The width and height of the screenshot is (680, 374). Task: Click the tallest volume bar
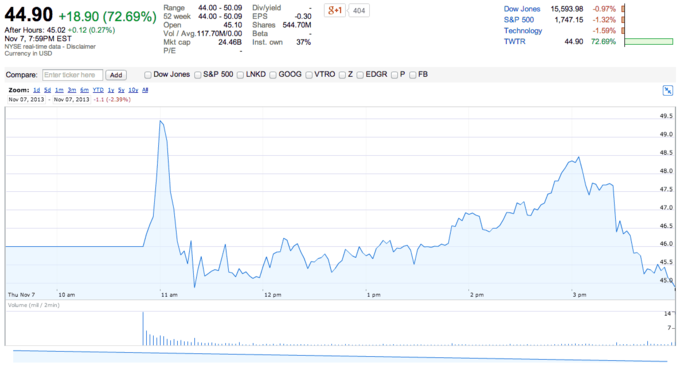click(143, 328)
